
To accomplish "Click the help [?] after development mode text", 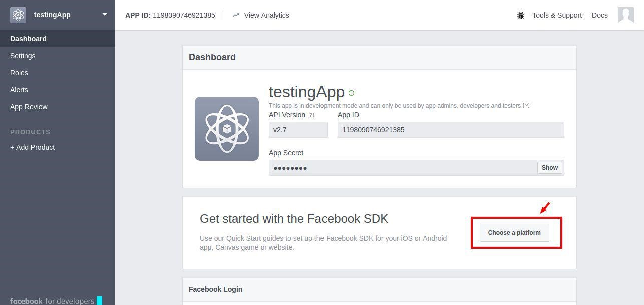I will click(526, 106).
